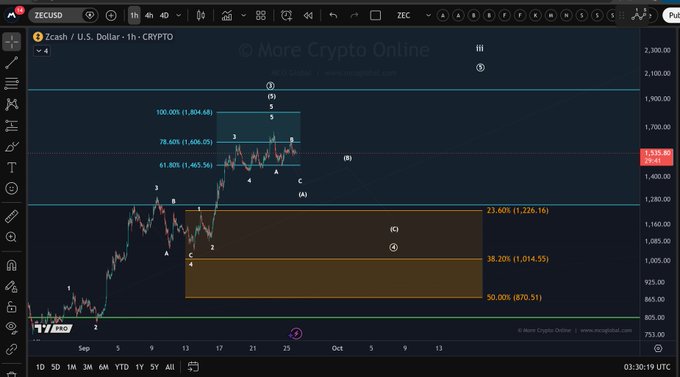
Task: Open the forecasting and measurement tools
Action: [12, 125]
